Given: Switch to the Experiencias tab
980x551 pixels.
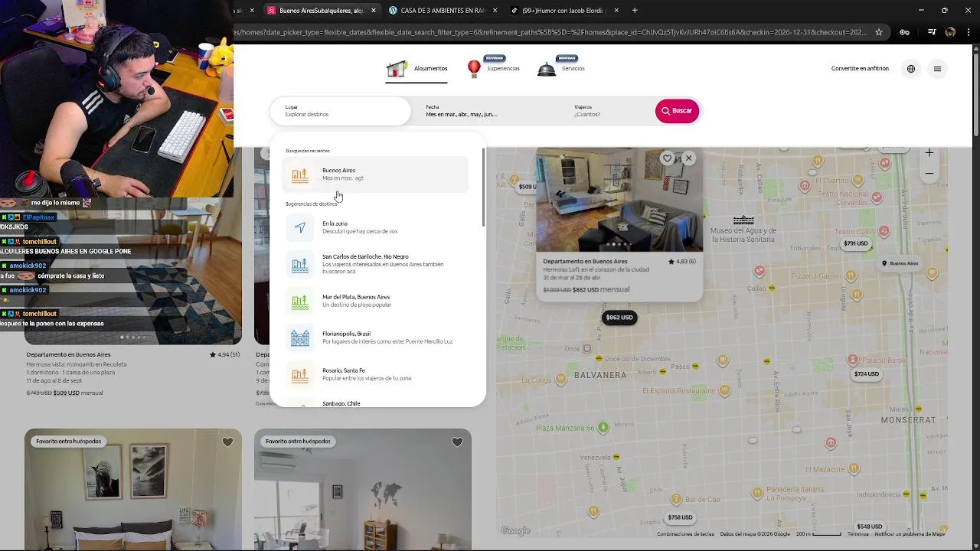Looking at the screenshot, I should 493,69.
